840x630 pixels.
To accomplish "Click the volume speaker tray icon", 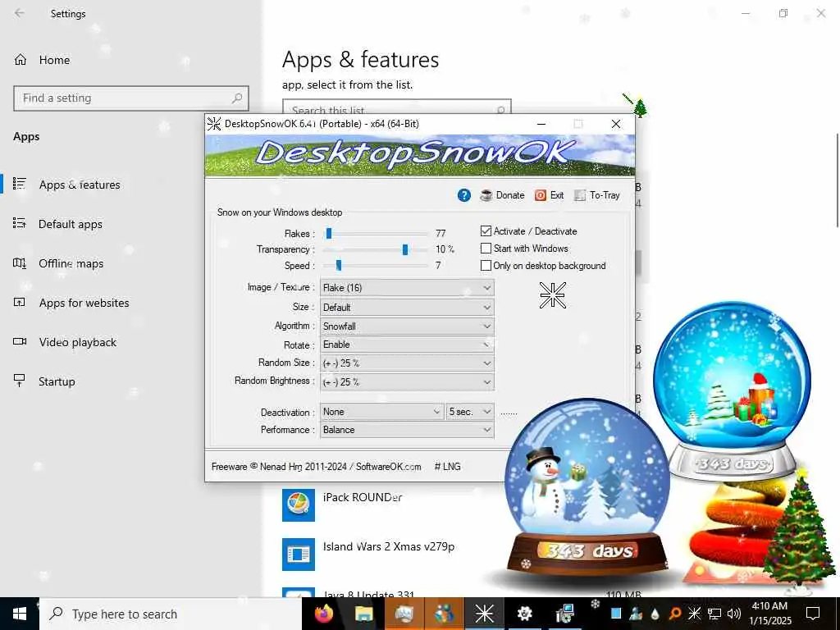I will pyautogui.click(x=734, y=614).
